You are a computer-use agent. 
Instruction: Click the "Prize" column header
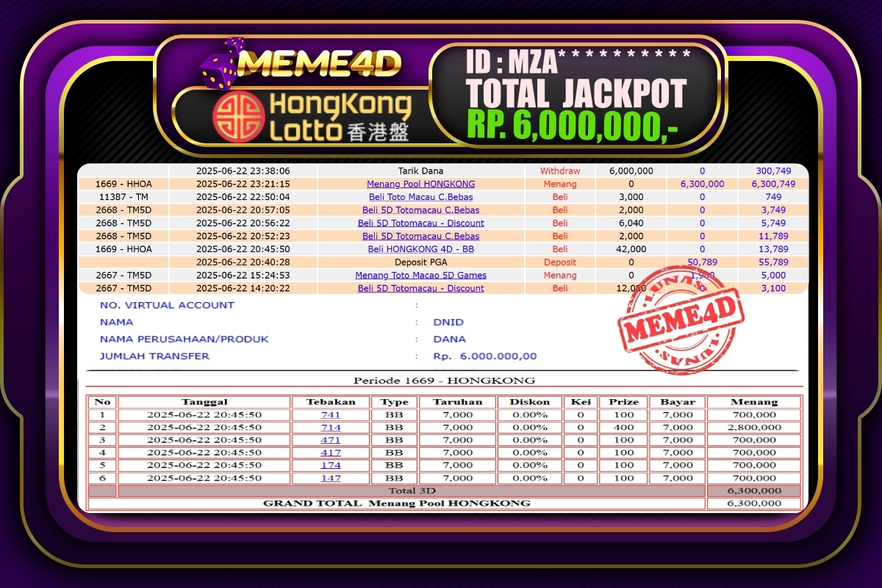[624, 402]
